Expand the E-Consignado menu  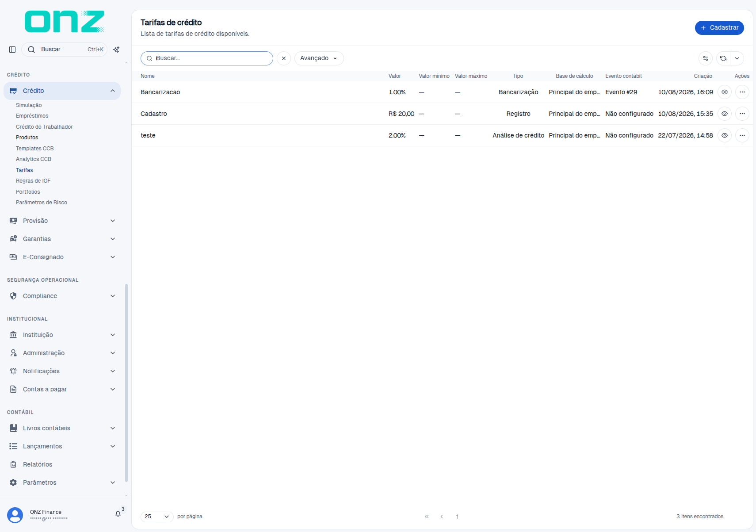tap(62, 257)
